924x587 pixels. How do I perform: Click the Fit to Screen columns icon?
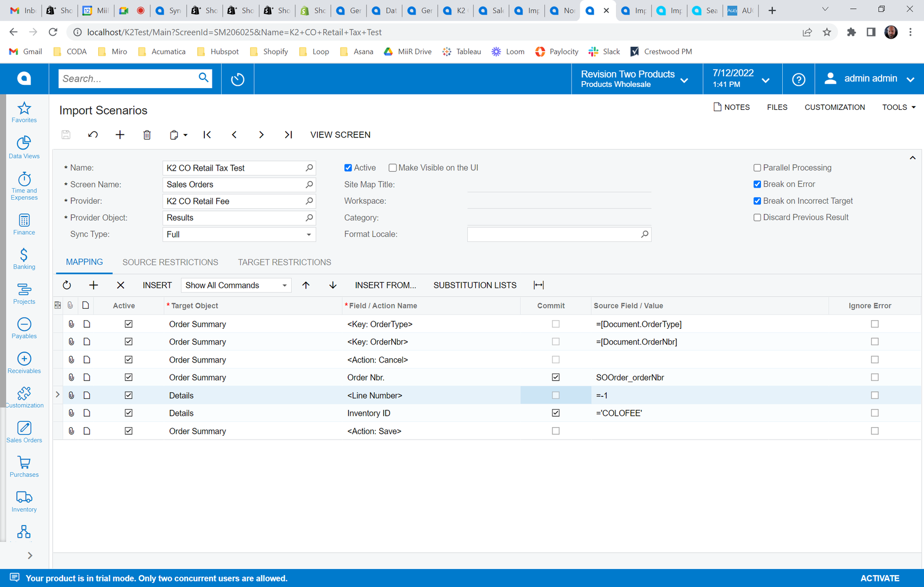pyautogui.click(x=538, y=285)
